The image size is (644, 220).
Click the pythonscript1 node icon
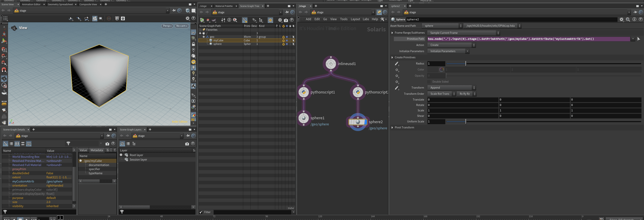303,92
